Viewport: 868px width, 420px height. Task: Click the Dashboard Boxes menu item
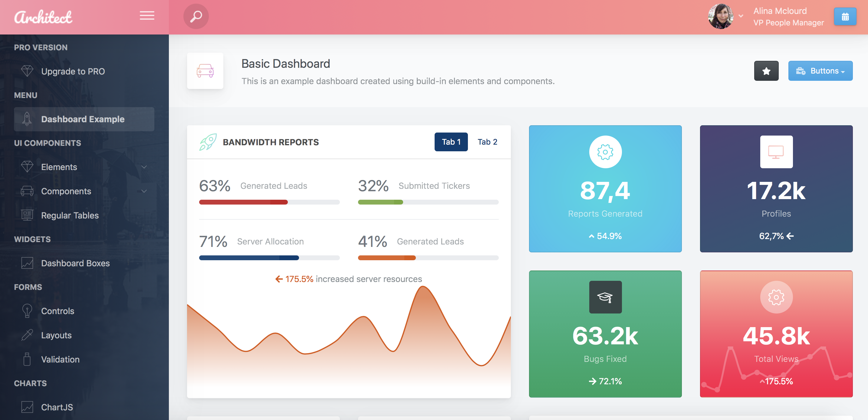tap(75, 263)
